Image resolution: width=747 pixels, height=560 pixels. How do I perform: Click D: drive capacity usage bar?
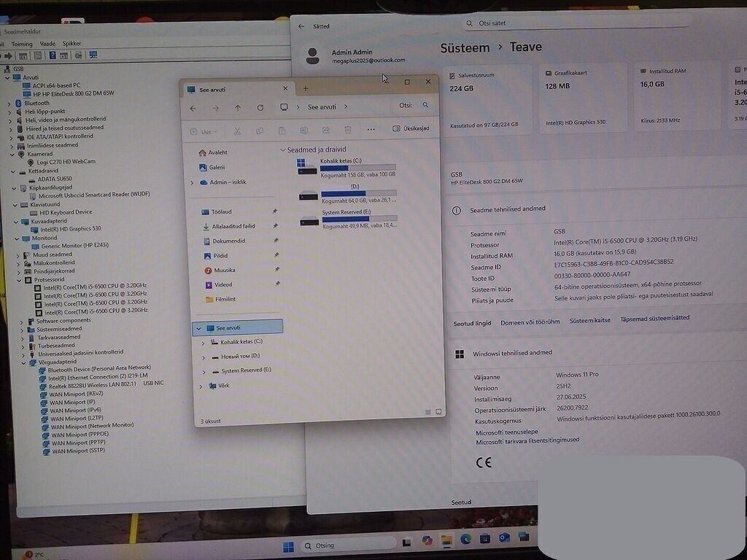point(359,193)
